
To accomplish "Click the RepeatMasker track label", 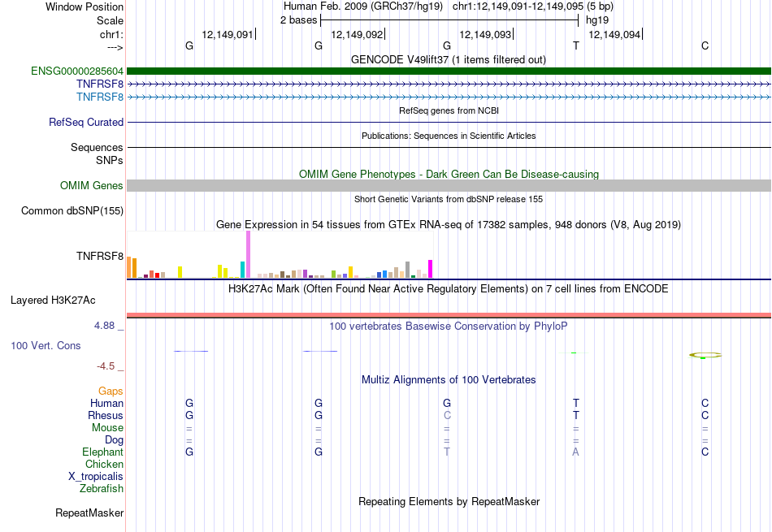I will pyautogui.click(x=89, y=513).
